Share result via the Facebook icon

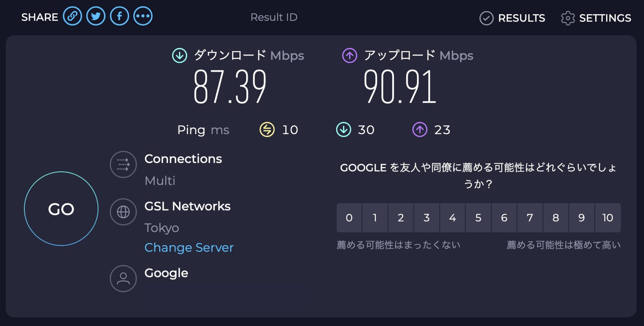pyautogui.click(x=119, y=16)
